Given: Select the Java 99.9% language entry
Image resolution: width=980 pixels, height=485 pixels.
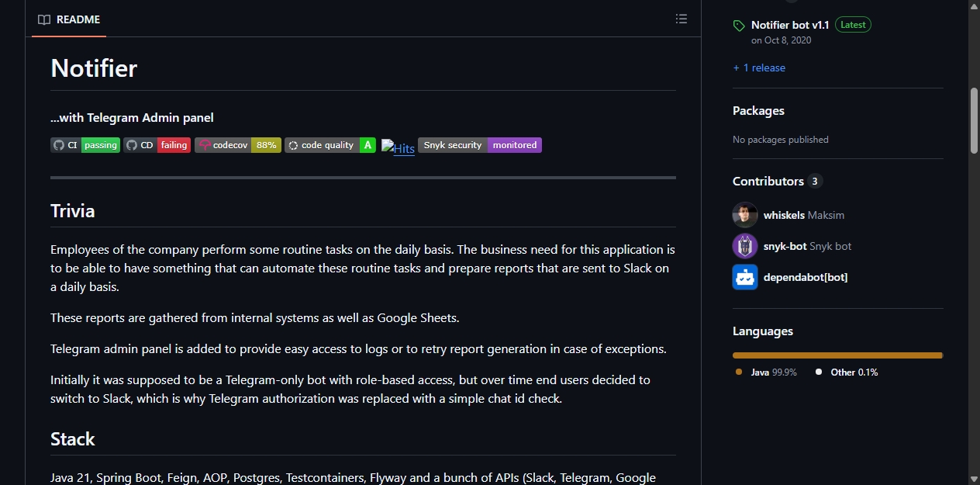Looking at the screenshot, I should tap(766, 372).
